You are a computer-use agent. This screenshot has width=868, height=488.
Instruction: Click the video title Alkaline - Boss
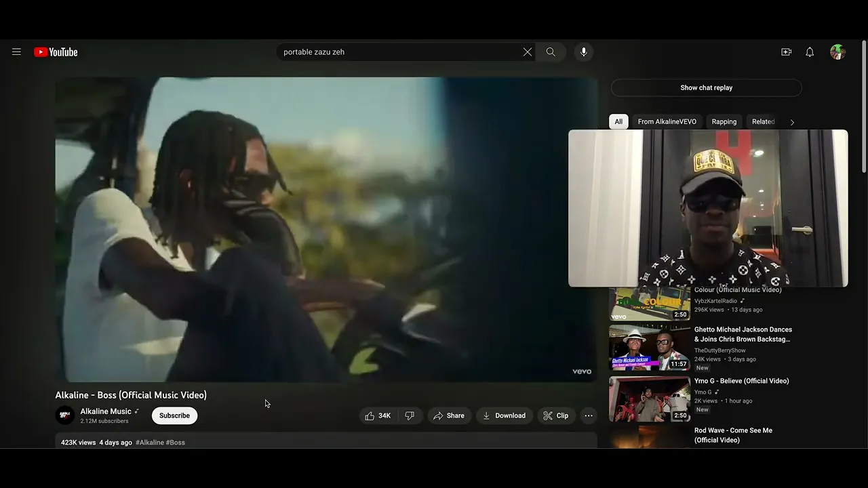131,395
